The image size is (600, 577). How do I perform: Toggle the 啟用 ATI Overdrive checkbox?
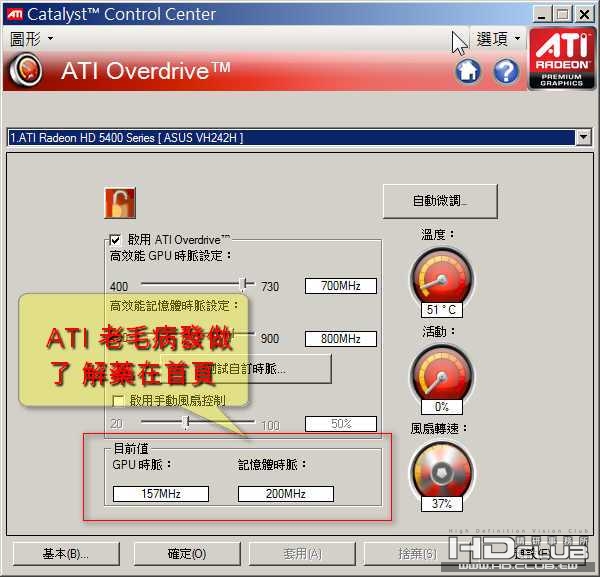click(x=115, y=240)
